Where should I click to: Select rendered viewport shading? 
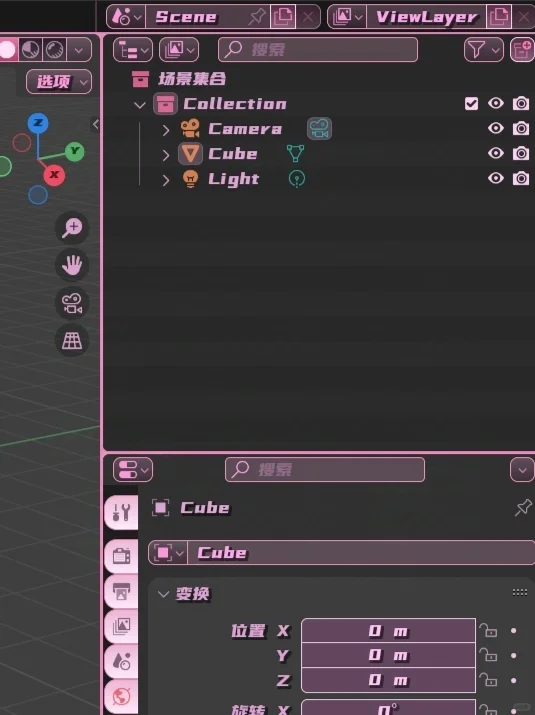point(55,49)
